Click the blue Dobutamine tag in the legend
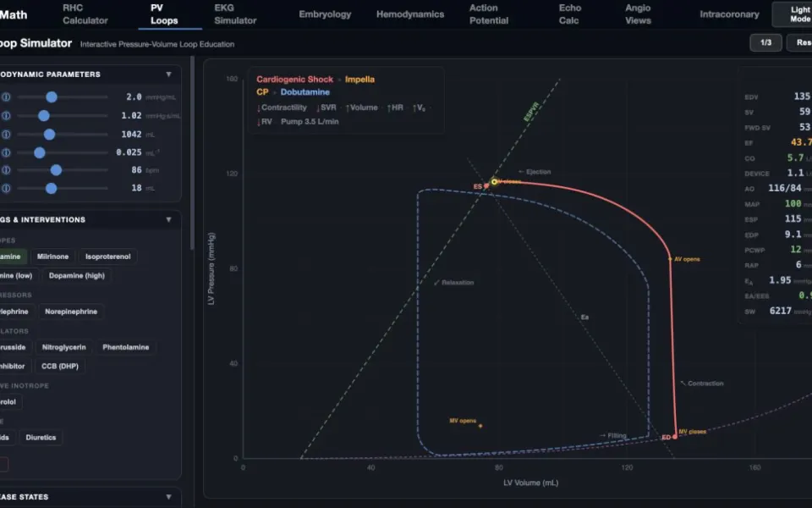Image resolution: width=812 pixels, height=508 pixels. tap(305, 91)
